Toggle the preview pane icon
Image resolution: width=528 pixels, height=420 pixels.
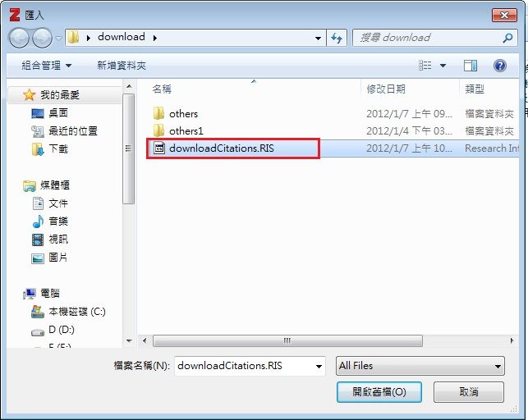coord(470,66)
